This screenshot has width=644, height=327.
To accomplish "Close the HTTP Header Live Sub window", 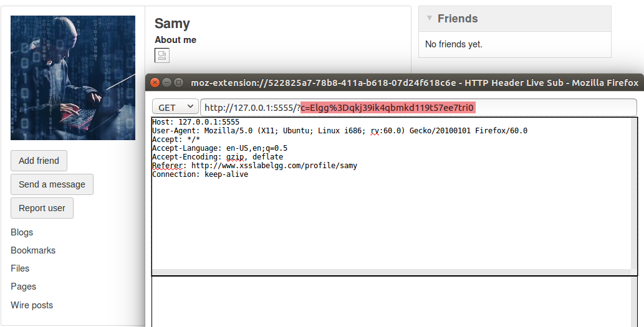I will click(x=155, y=82).
